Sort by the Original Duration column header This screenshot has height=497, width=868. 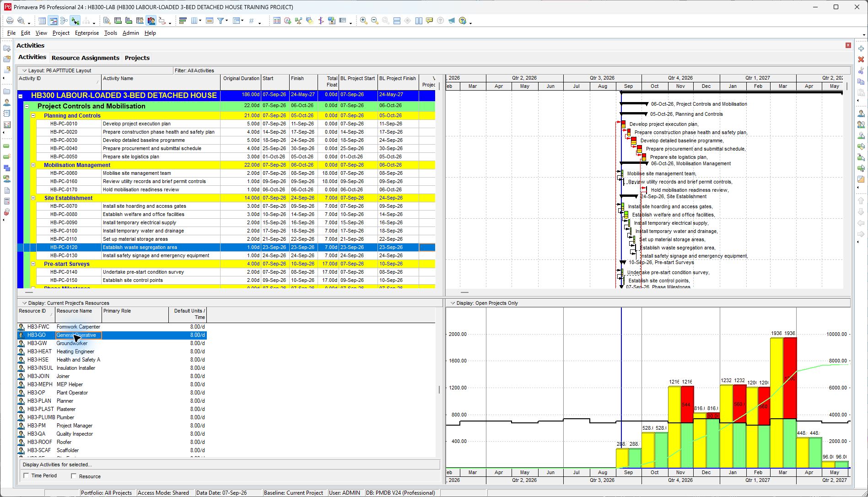click(x=241, y=82)
